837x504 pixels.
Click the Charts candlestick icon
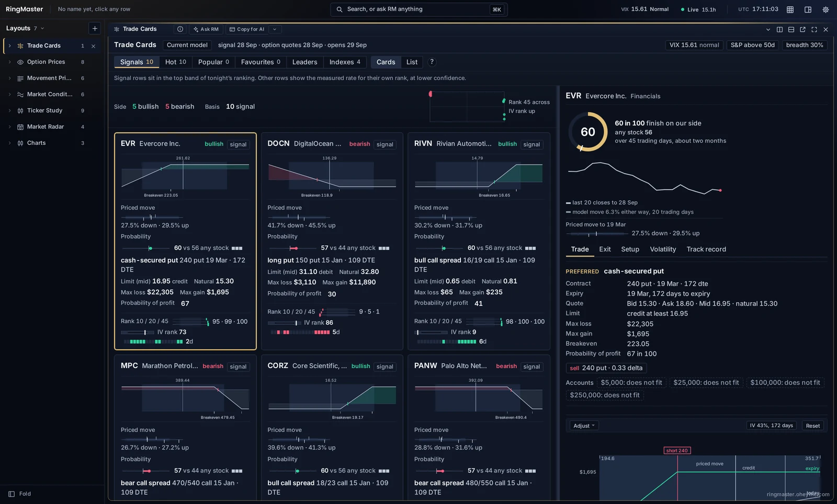(20, 143)
